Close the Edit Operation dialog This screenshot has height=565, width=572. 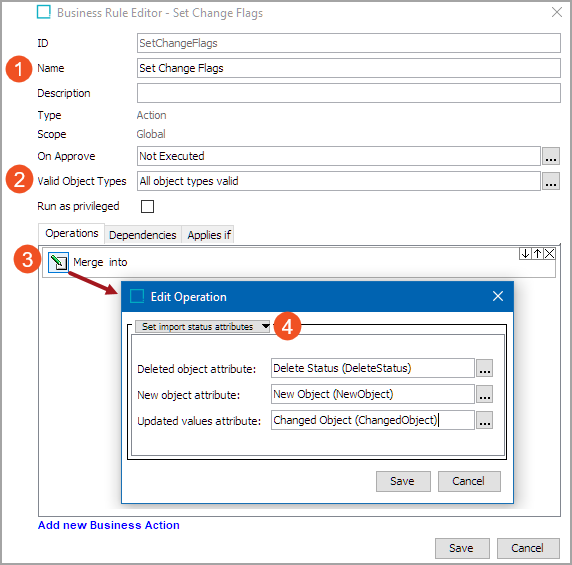[498, 296]
